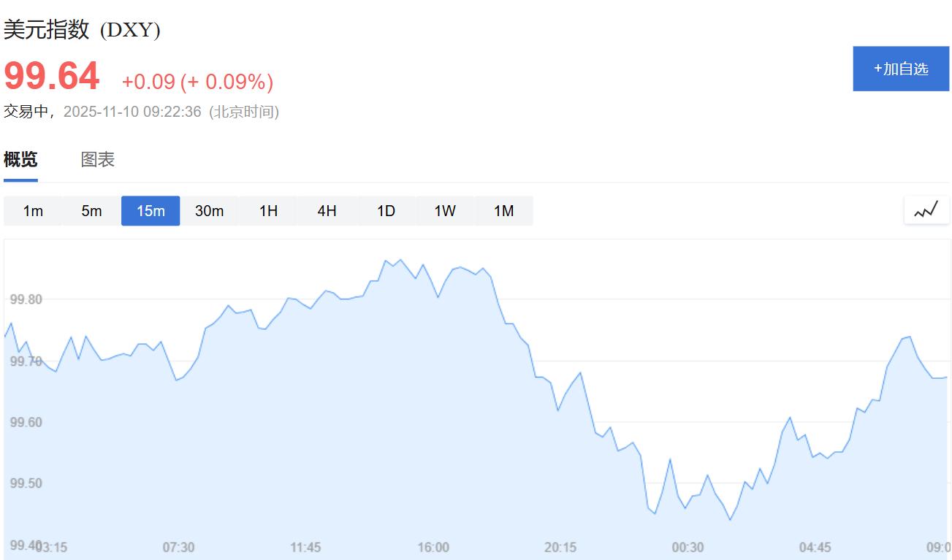Switch chart to 4H interval
Screen dimensions: 952x560
point(327,211)
